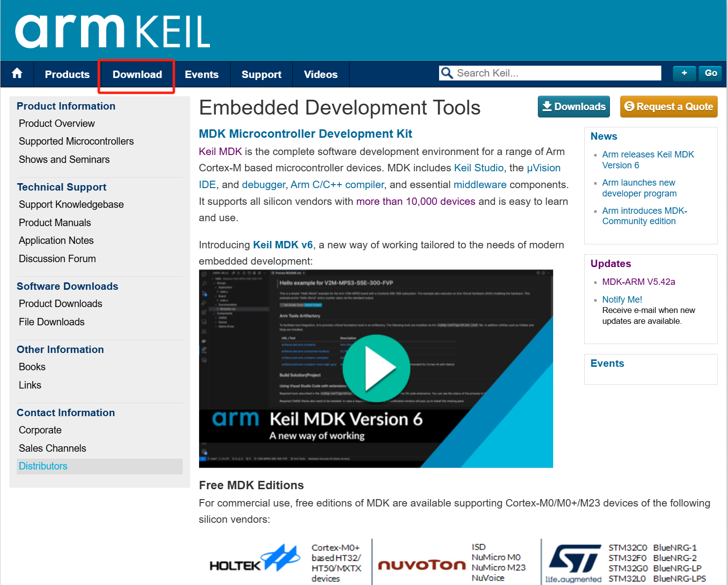The image size is (728, 585).
Task: Open Arm releases Keil MDK Version 6 news
Action: coord(648,160)
